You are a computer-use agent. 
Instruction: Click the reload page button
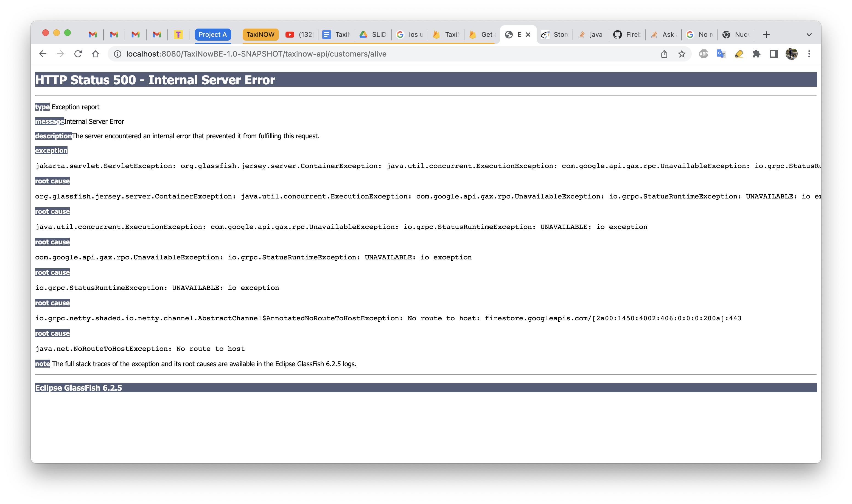[78, 54]
